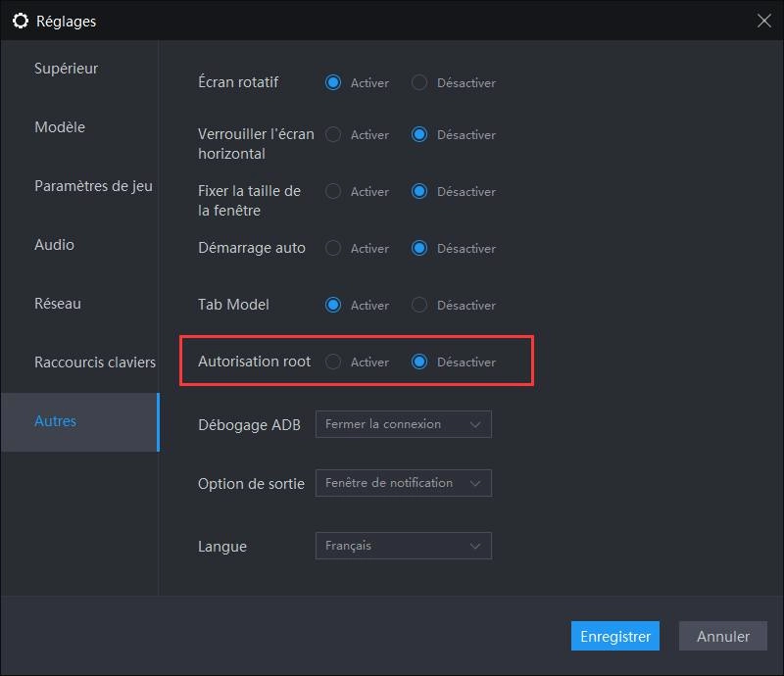Open the Option de sortie dropdown
Viewport: 784px width, 676px height.
403,483
